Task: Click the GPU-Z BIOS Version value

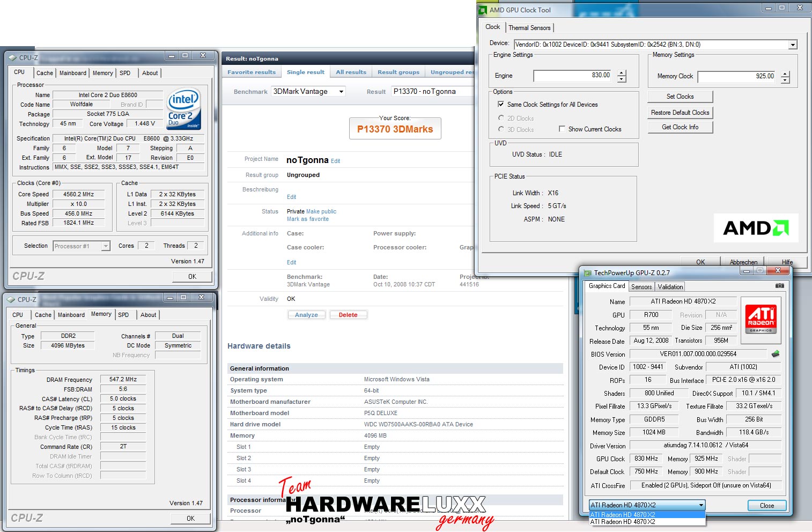Action: coord(698,354)
